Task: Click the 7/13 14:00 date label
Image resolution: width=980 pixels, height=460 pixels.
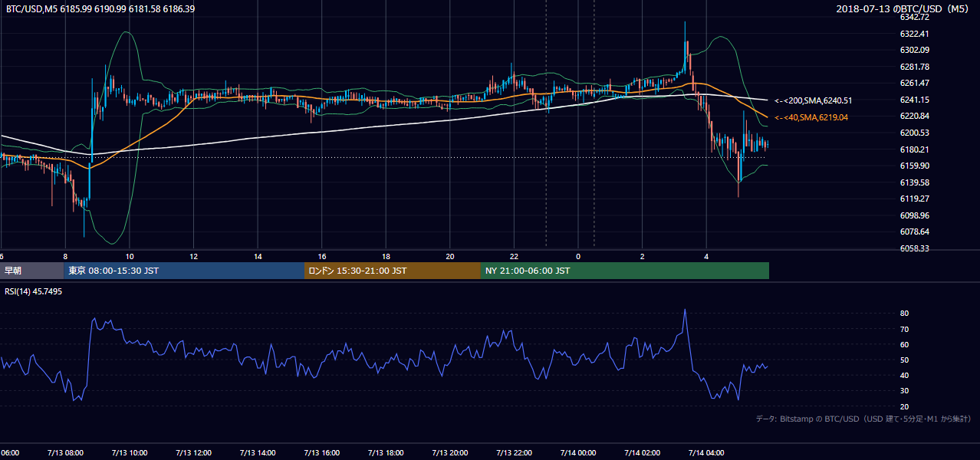Action: [258, 453]
